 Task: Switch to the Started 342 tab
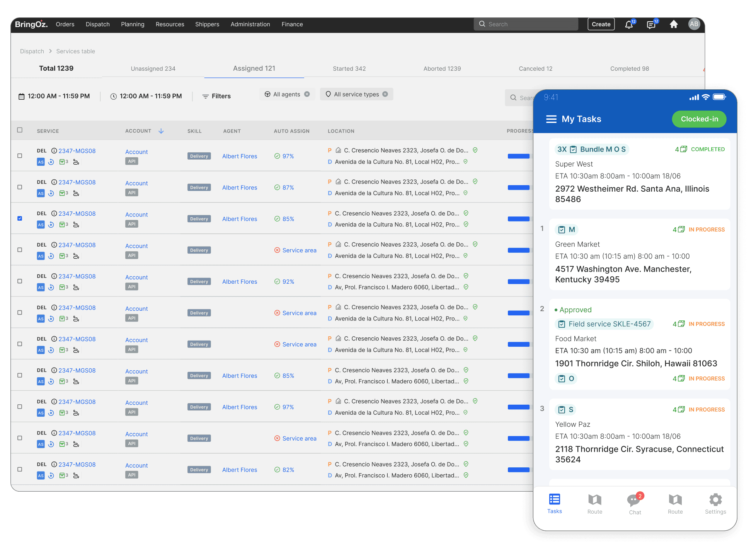pos(349,69)
